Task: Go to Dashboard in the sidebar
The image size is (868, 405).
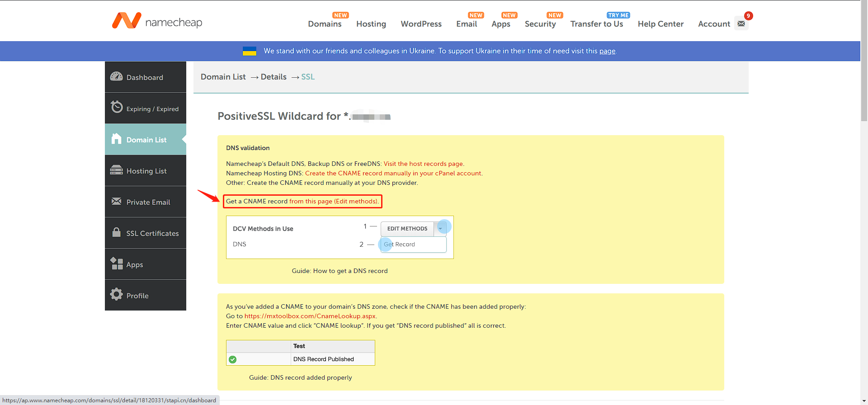Action: tap(146, 77)
